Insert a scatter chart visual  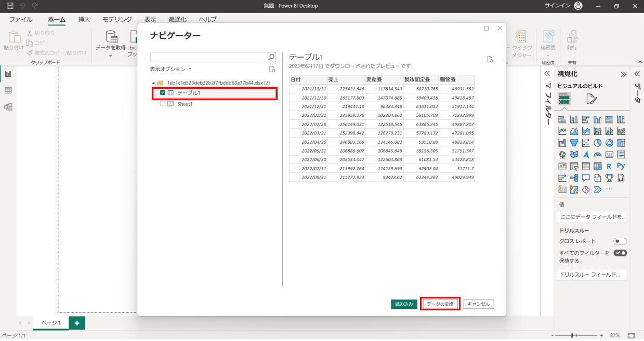(586, 143)
